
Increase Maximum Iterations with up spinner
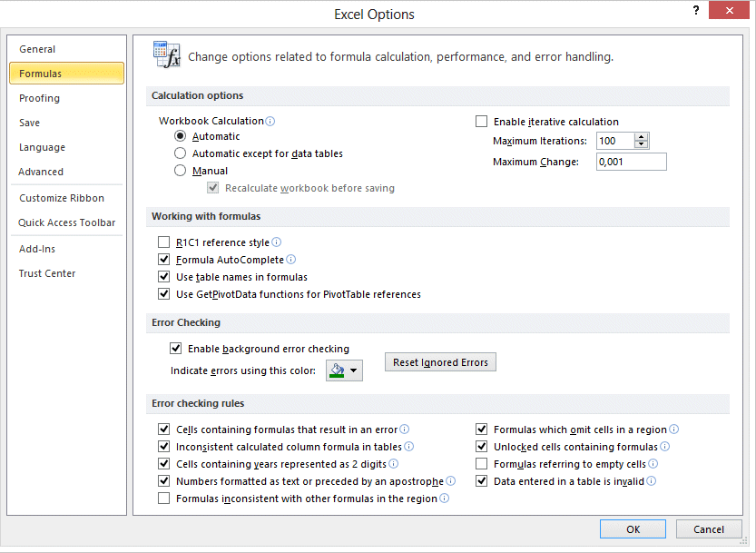(x=641, y=137)
